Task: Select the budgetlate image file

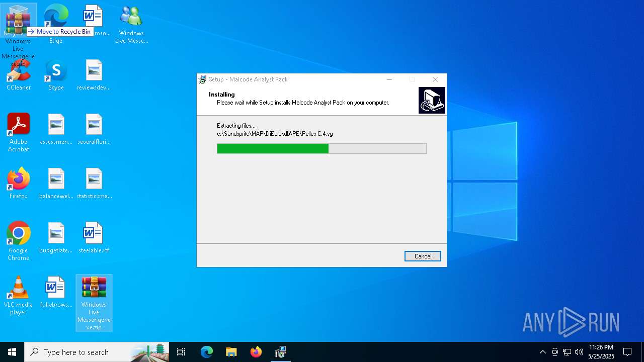Action: [56, 238]
